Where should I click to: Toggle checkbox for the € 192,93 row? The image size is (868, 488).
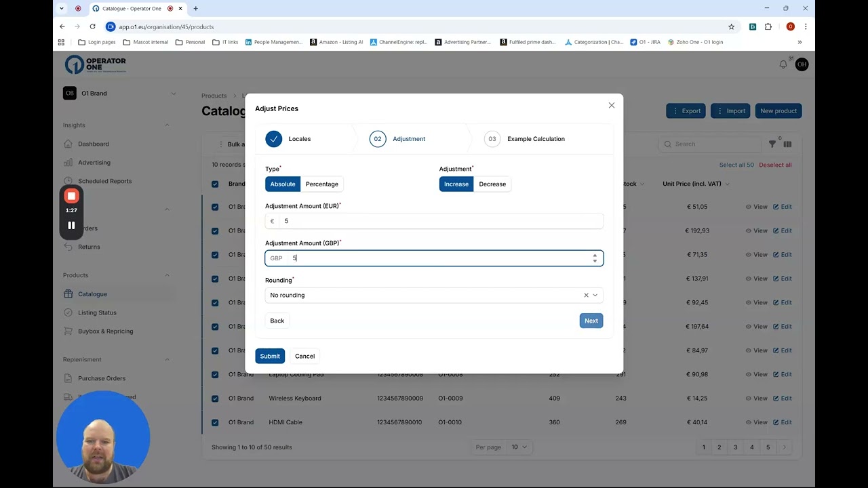(215, 231)
